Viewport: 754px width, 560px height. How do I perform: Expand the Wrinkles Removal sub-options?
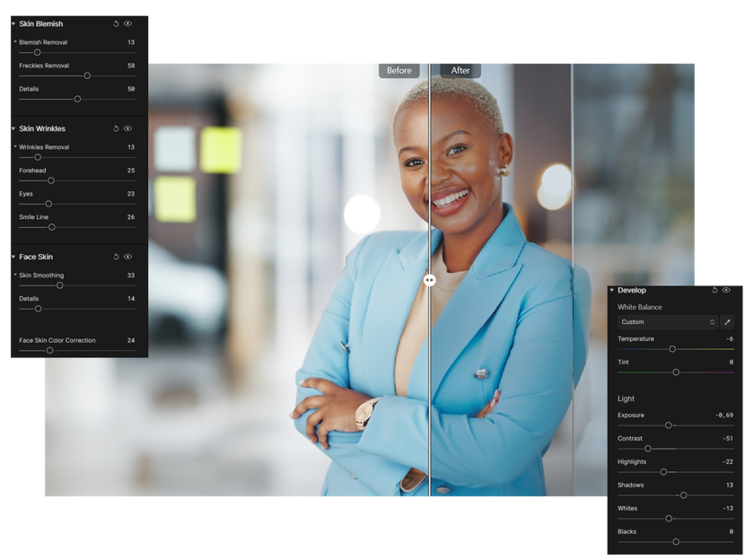[x=14, y=146]
